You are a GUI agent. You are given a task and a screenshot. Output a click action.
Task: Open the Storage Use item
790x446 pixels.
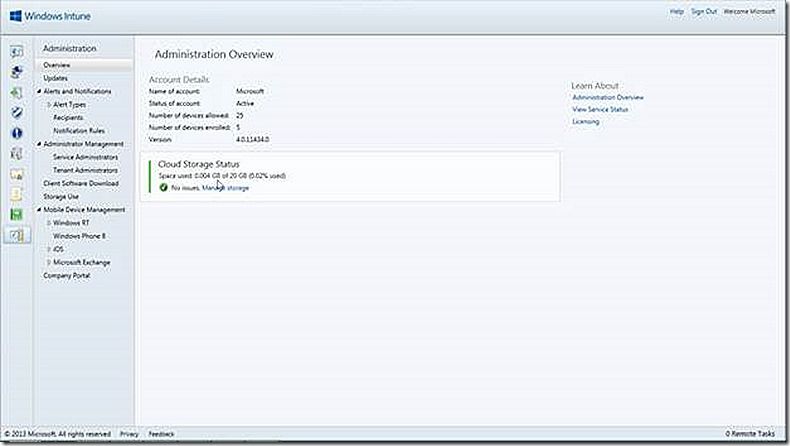pos(61,197)
